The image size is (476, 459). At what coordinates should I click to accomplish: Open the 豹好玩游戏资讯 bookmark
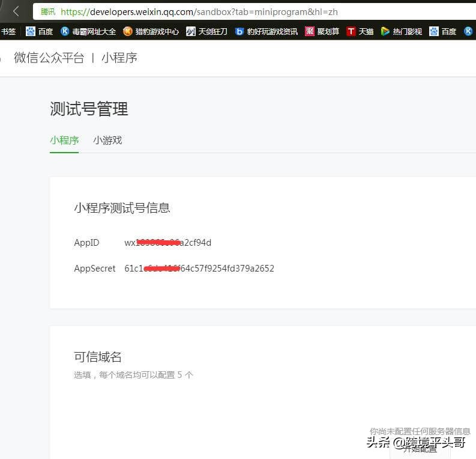[x=267, y=31]
